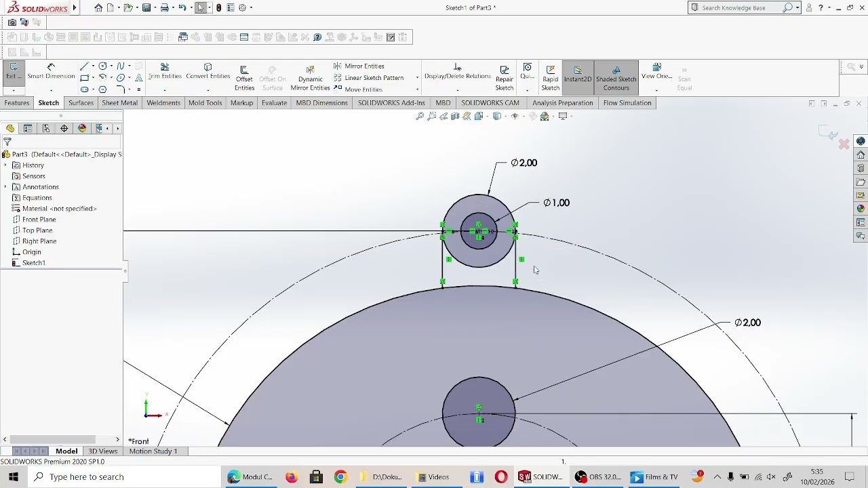Click the Move Entities tool

click(358, 89)
